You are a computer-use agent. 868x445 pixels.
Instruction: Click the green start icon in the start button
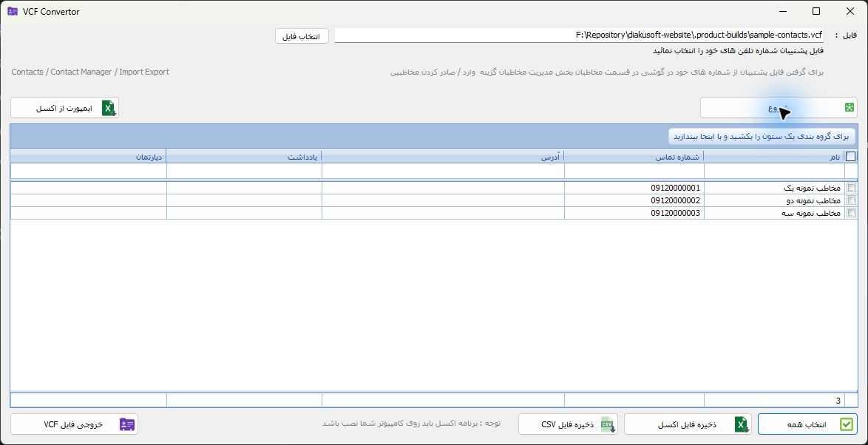point(850,107)
